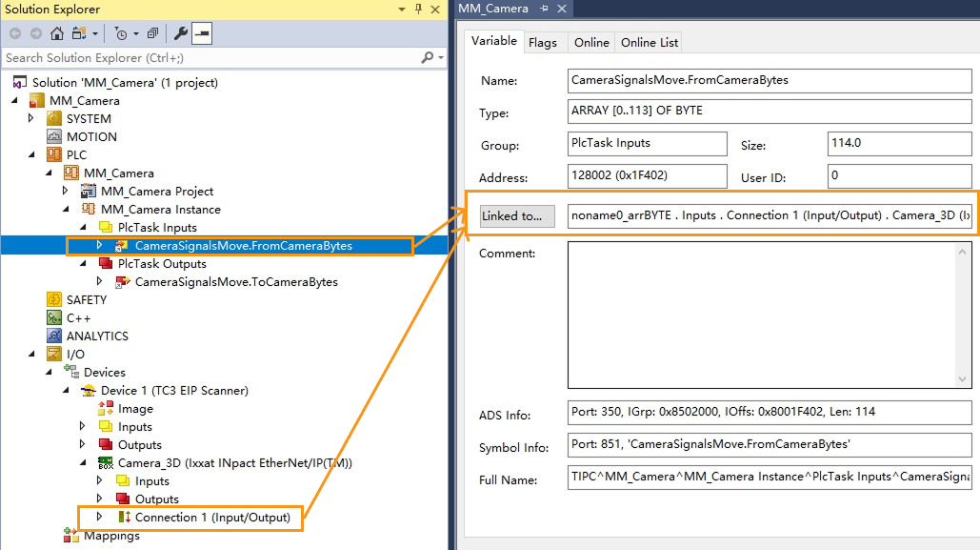This screenshot has height=550, width=980.
Task: Select the SAFETY node icon
Action: tap(54, 299)
